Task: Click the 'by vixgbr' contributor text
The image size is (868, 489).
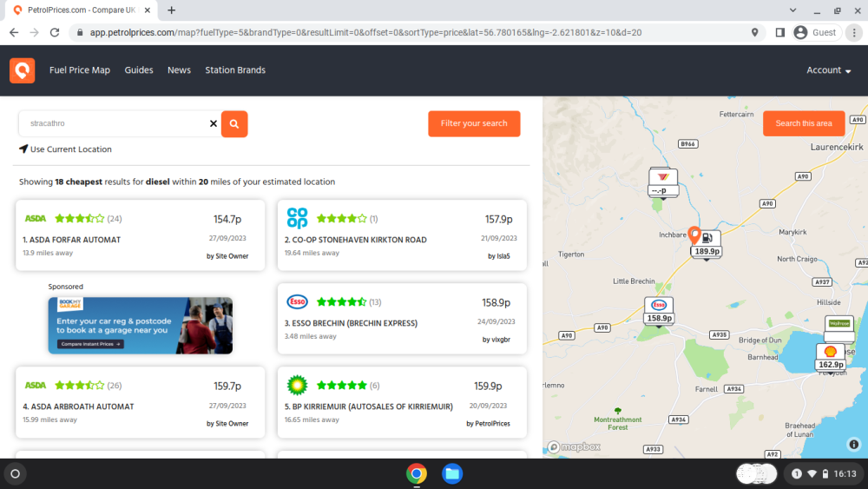Action: click(496, 340)
